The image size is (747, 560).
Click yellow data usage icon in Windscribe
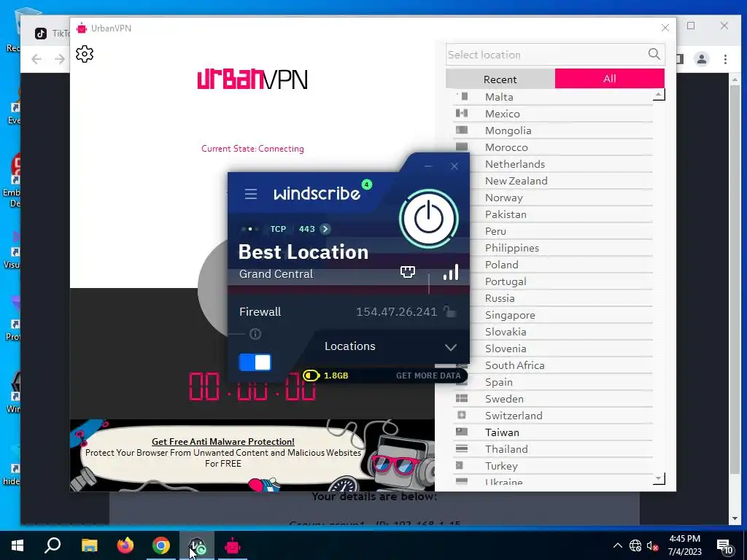311,376
